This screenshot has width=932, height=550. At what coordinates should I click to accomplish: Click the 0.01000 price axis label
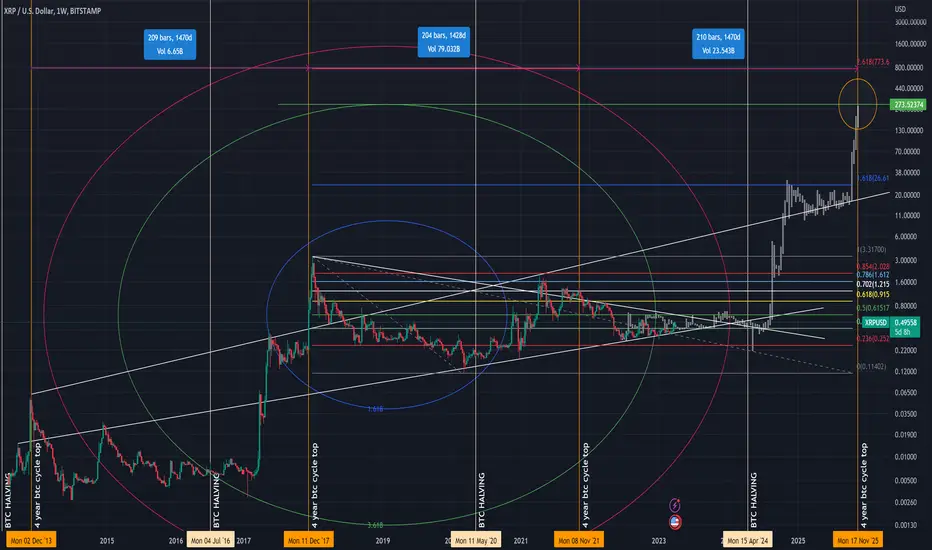tap(908, 457)
